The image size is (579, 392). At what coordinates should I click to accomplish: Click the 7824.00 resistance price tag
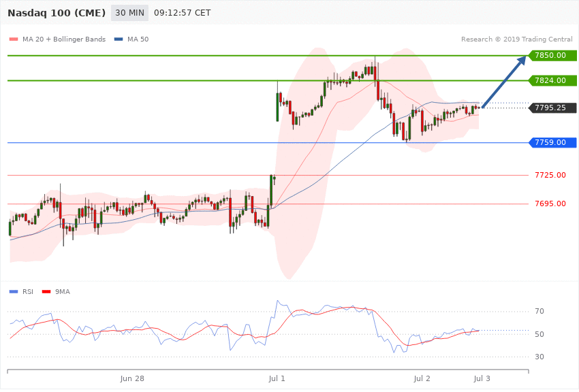click(x=553, y=80)
